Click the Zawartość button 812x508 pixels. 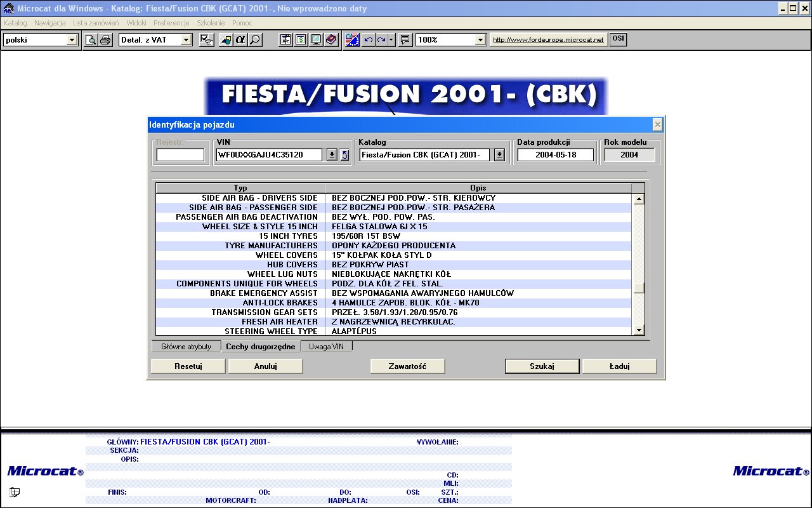[407, 366]
